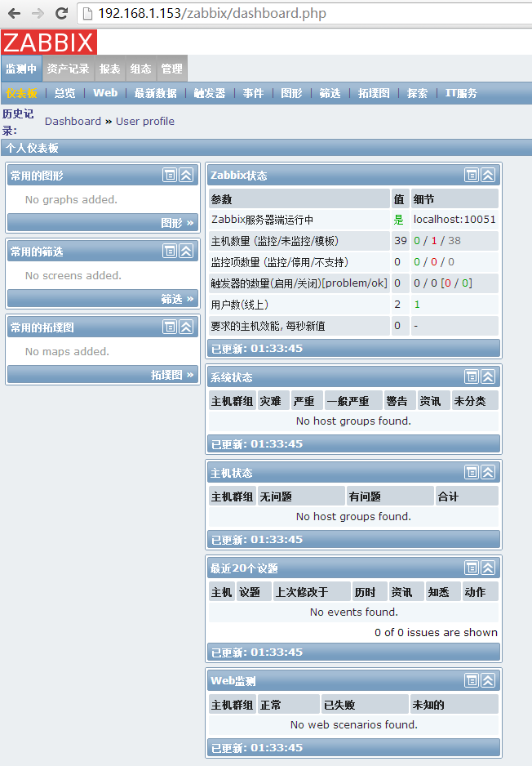The image size is (532, 766).
Task: Click the Dashboard history link
Action: (x=73, y=121)
